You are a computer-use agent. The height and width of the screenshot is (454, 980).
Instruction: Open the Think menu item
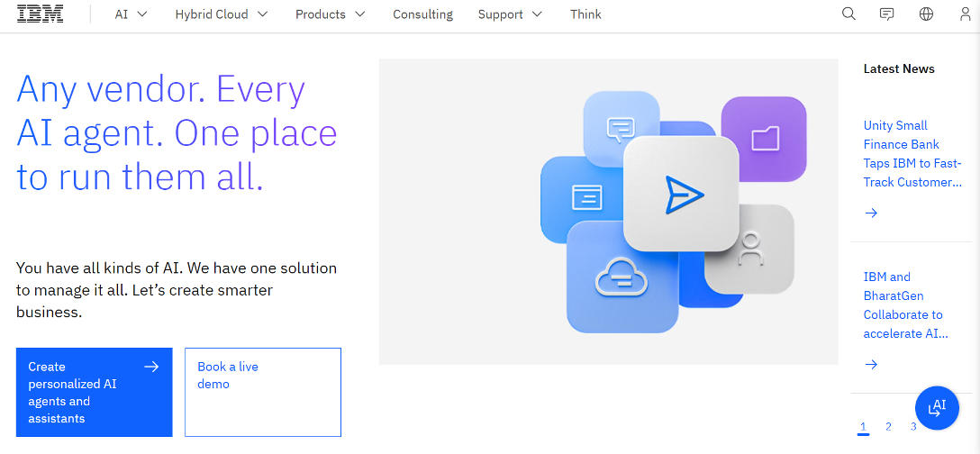pos(585,14)
